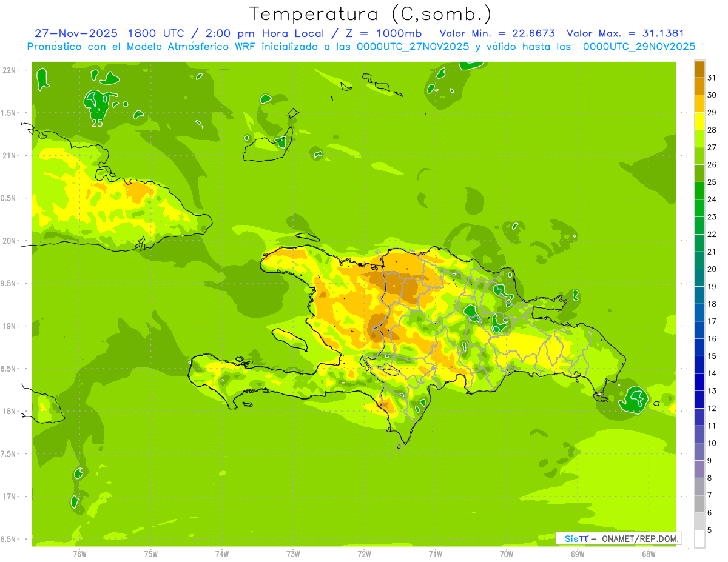Click the white contour label '25' on map
Viewport: 728px width, 562px height.
pos(96,123)
